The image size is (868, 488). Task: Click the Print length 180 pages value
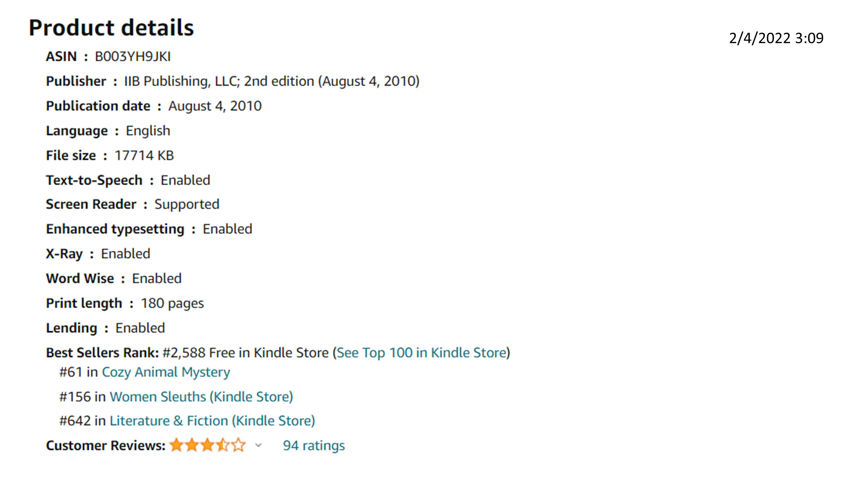click(172, 303)
